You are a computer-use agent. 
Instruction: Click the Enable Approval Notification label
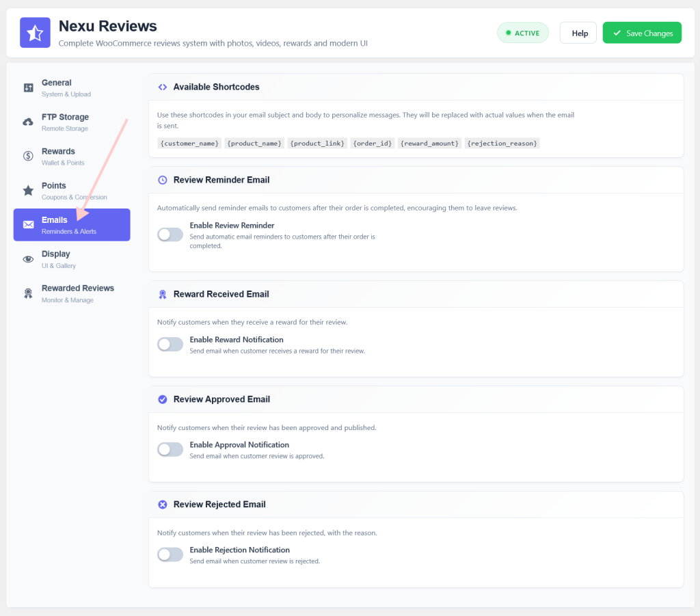pos(239,444)
